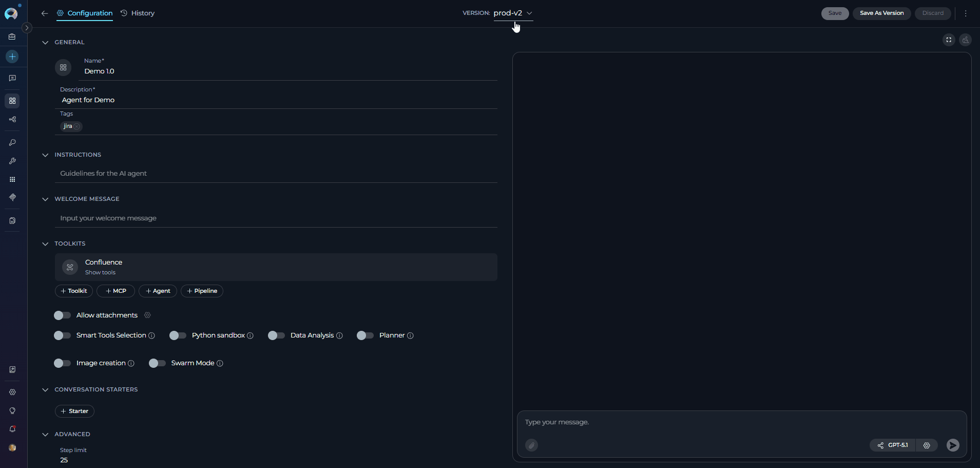This screenshot has height=468, width=980.
Task: Open the stacked layers icon in the sidebar
Action: 12,197
